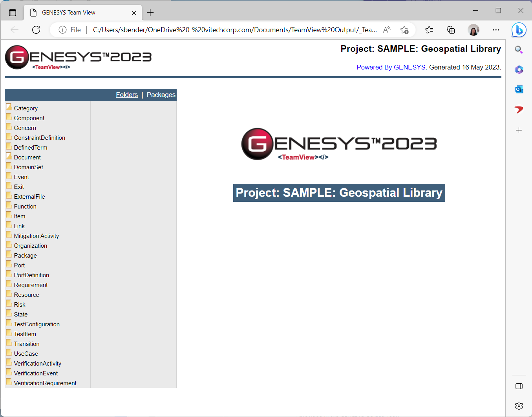Open browser Settings and more menu
The width and height of the screenshot is (532, 417).
496,30
